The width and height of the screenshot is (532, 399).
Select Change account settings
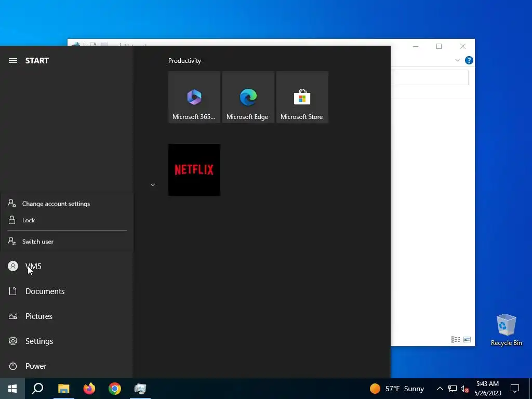pos(67,204)
